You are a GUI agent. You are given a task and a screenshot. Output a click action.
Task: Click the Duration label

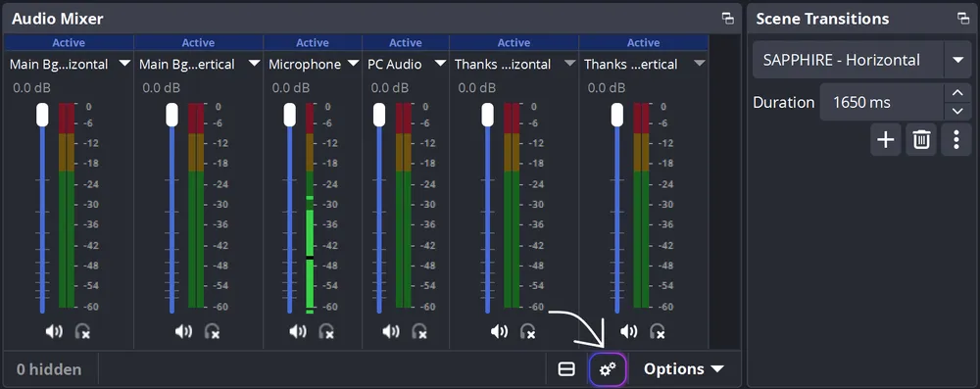(x=784, y=103)
